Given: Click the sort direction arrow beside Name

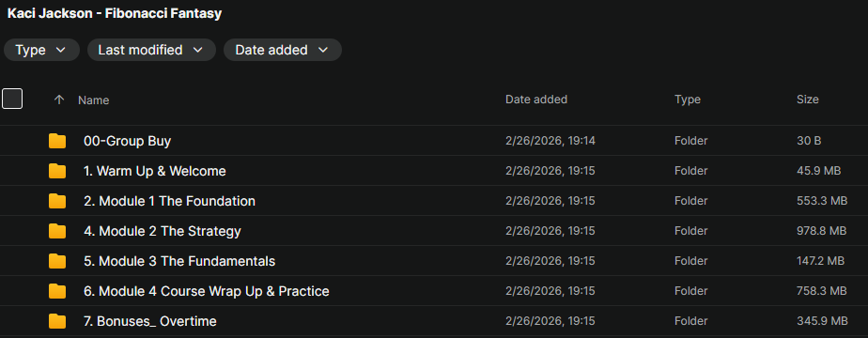Looking at the screenshot, I should click(59, 100).
